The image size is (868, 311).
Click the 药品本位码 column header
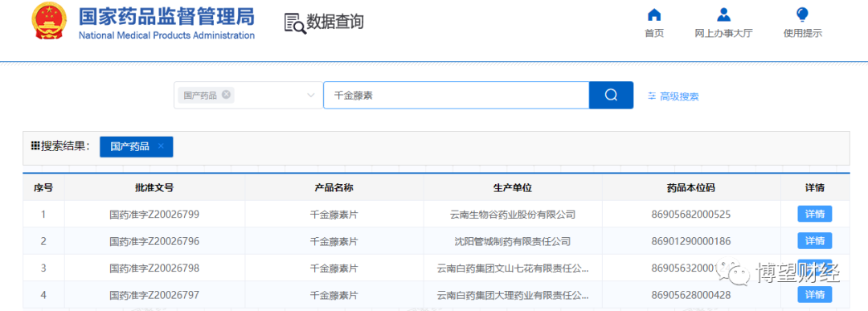click(x=691, y=187)
